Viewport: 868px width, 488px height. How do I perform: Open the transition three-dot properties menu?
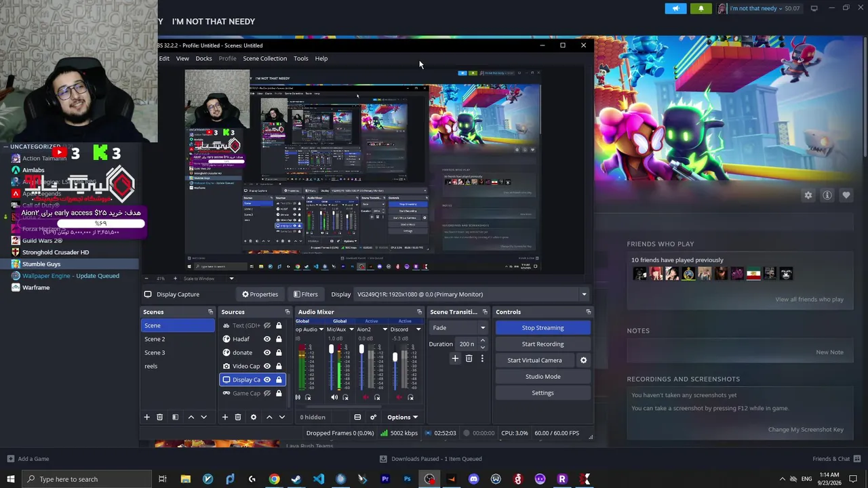(x=482, y=359)
